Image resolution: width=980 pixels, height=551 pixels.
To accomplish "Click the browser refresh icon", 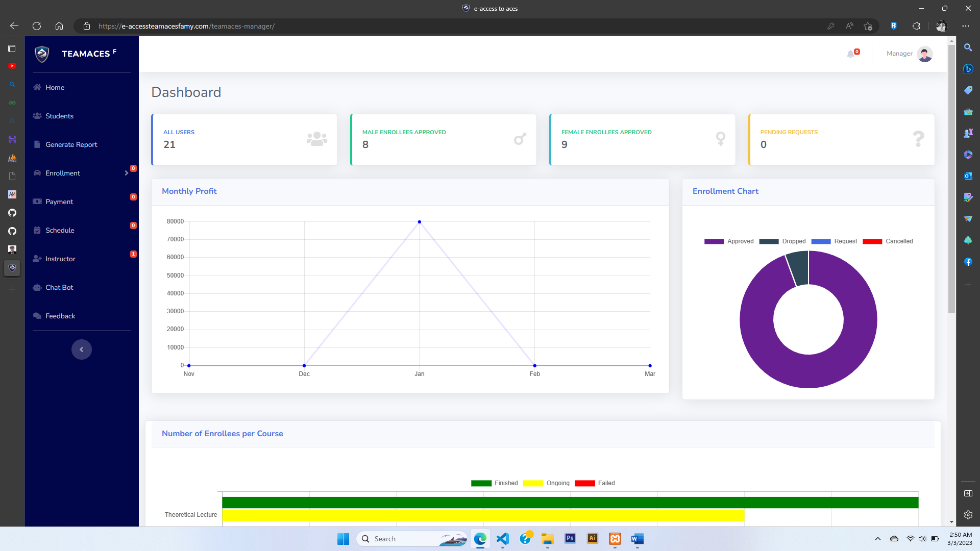I will (x=37, y=26).
